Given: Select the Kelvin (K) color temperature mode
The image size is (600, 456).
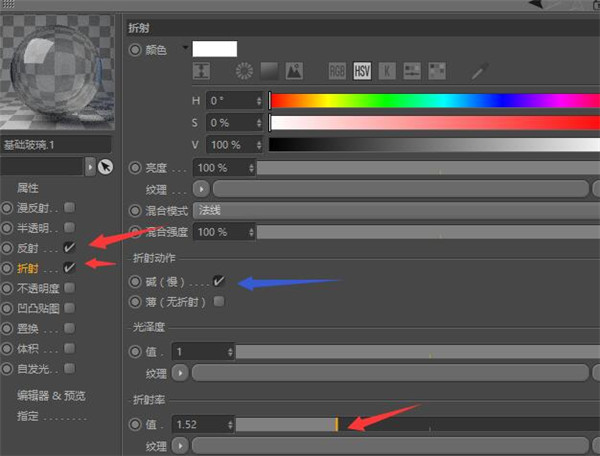Looking at the screenshot, I should click(387, 71).
